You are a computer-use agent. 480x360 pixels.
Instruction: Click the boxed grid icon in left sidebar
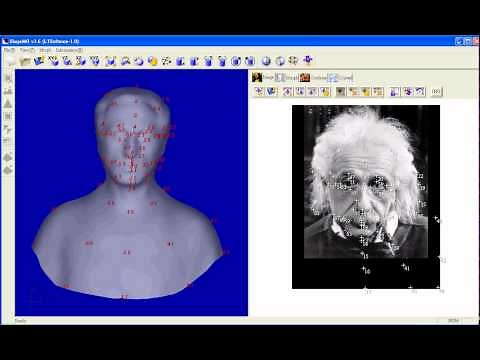[x=8, y=116]
